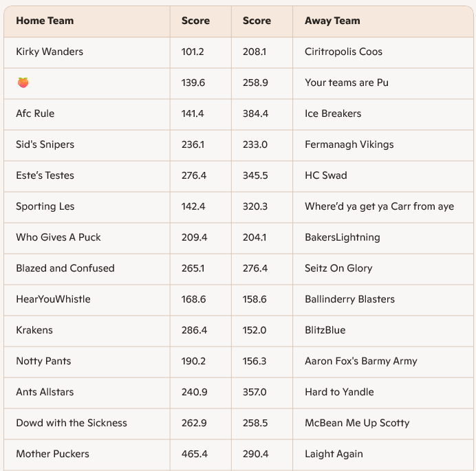The height and width of the screenshot is (471, 476).
Task: Click the HC Swad team name
Action: click(x=326, y=175)
